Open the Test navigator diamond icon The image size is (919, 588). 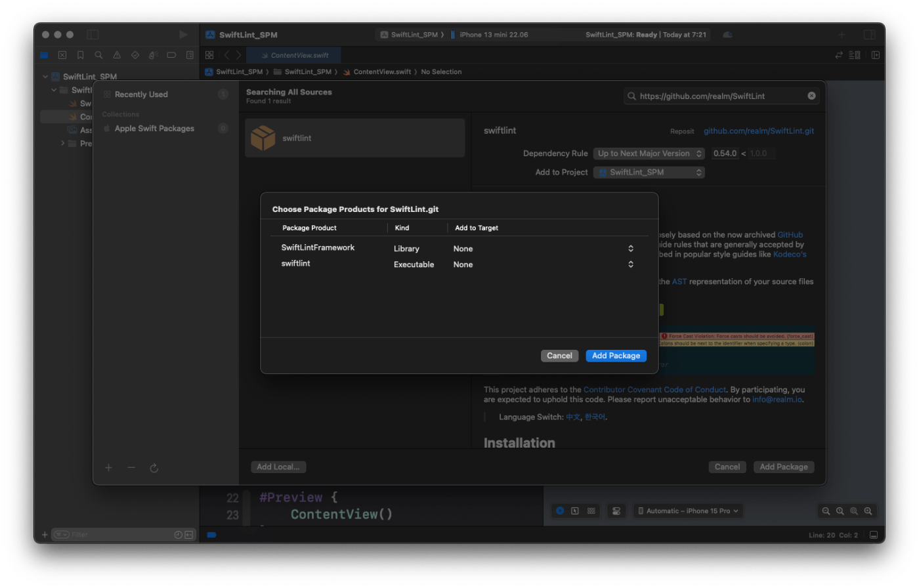[x=135, y=55]
